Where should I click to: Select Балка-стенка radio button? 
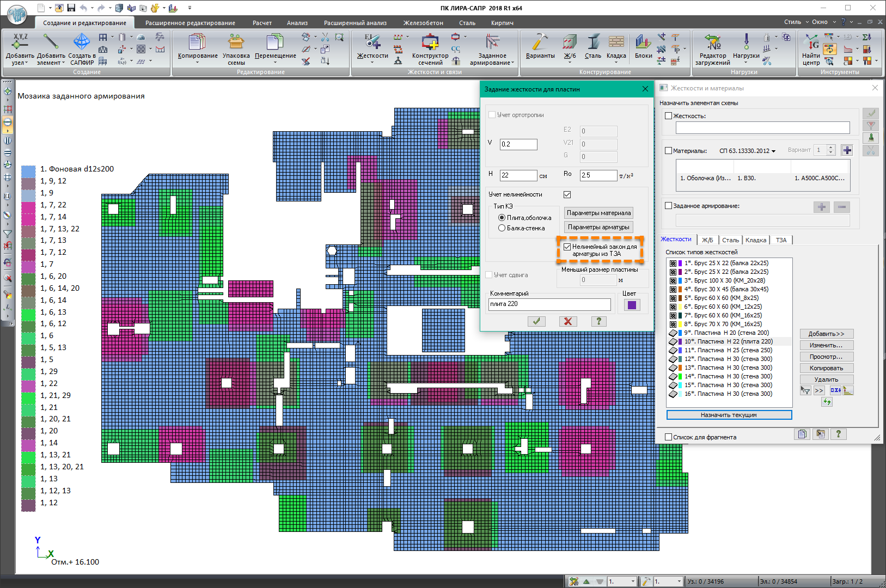pos(502,228)
